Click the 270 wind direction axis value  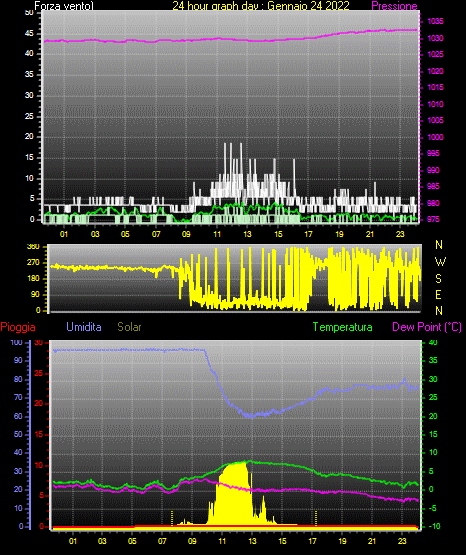click(x=33, y=263)
